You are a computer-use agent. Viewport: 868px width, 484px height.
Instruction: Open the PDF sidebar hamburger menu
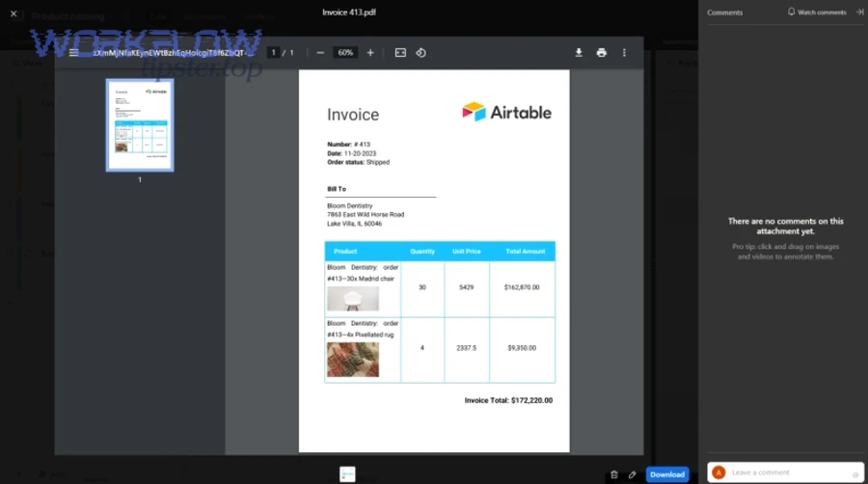pos(73,53)
